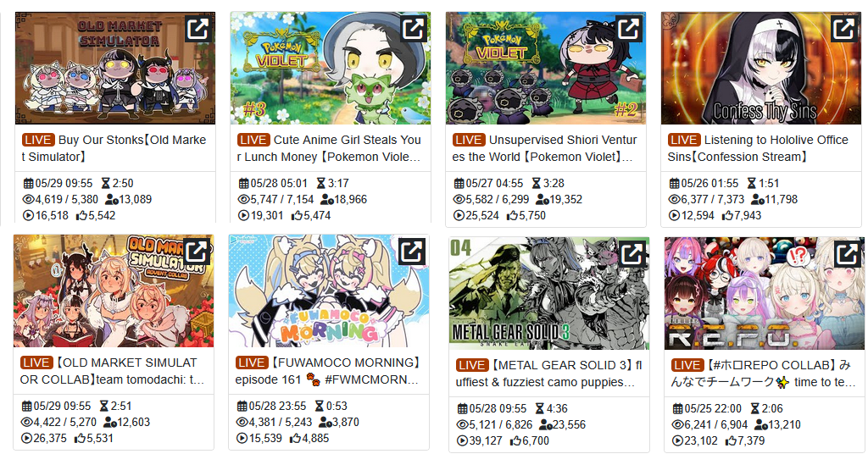Click the Confess Thy Sins thumbnail image
This screenshot has width=868, height=465.
(x=761, y=68)
